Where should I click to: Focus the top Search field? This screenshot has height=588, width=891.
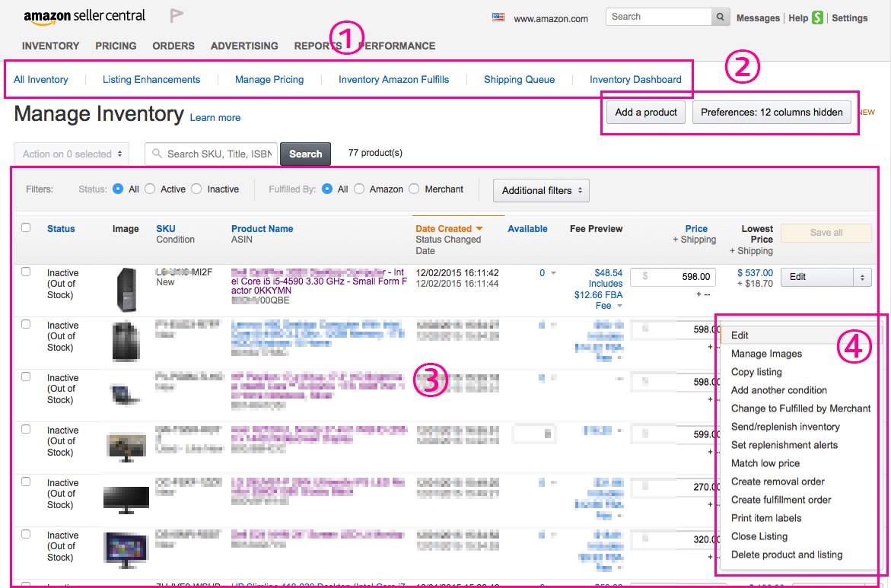659,17
